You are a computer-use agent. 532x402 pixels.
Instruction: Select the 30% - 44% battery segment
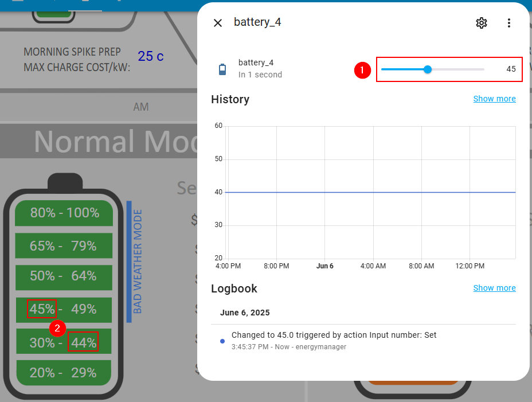[64, 343]
